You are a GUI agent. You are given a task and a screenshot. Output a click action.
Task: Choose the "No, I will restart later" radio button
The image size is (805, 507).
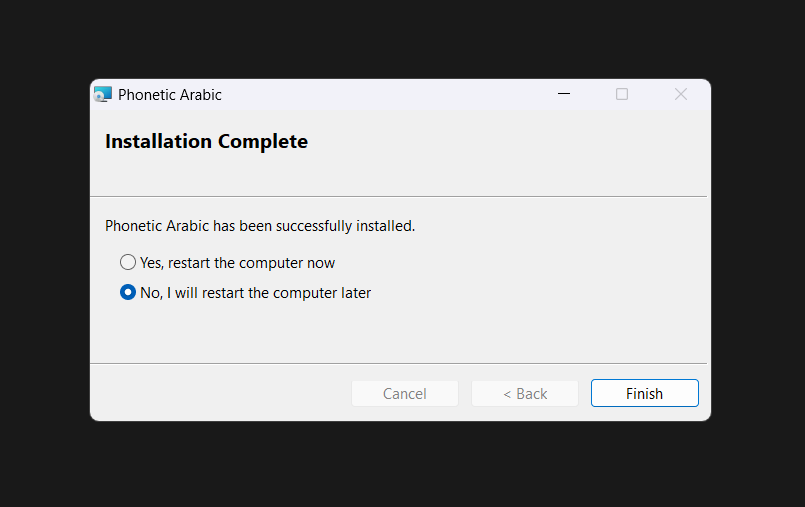(x=128, y=293)
